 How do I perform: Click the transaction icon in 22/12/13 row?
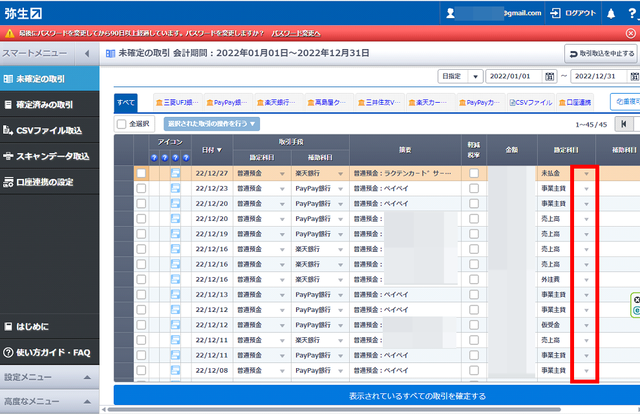(175, 294)
